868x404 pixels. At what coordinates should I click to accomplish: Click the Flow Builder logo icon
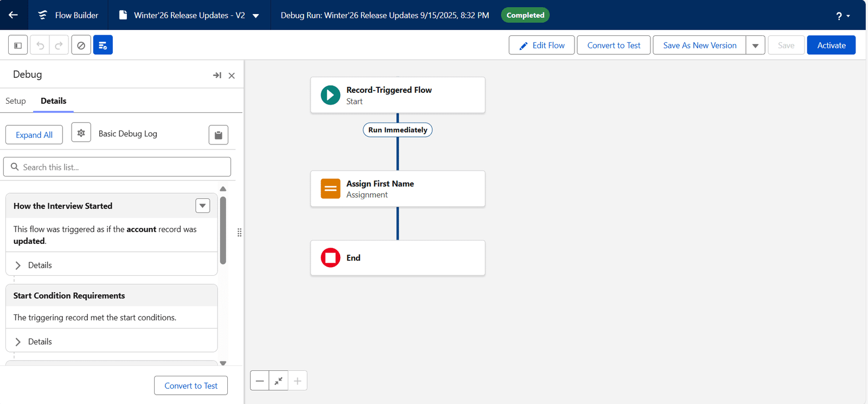click(x=42, y=15)
